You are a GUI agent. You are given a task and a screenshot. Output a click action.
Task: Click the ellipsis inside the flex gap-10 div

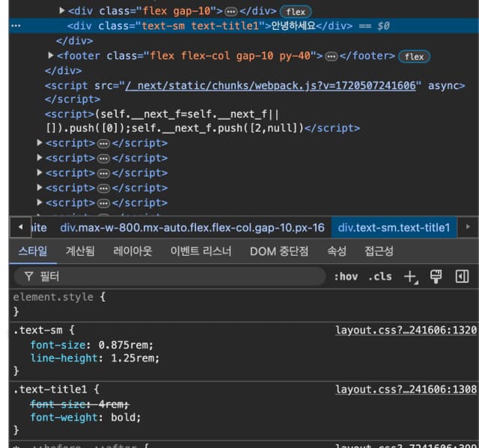231,12
